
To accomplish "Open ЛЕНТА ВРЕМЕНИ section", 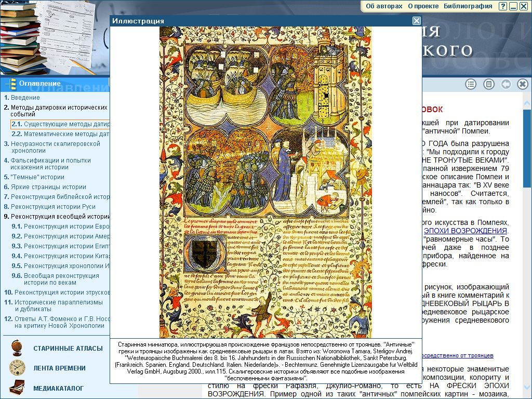I will pyautogui.click(x=59, y=368).
